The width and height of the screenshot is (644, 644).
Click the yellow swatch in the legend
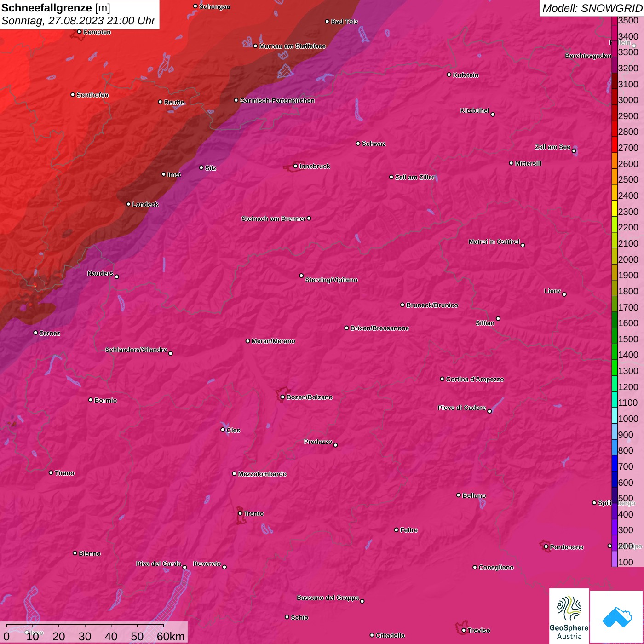(615, 208)
